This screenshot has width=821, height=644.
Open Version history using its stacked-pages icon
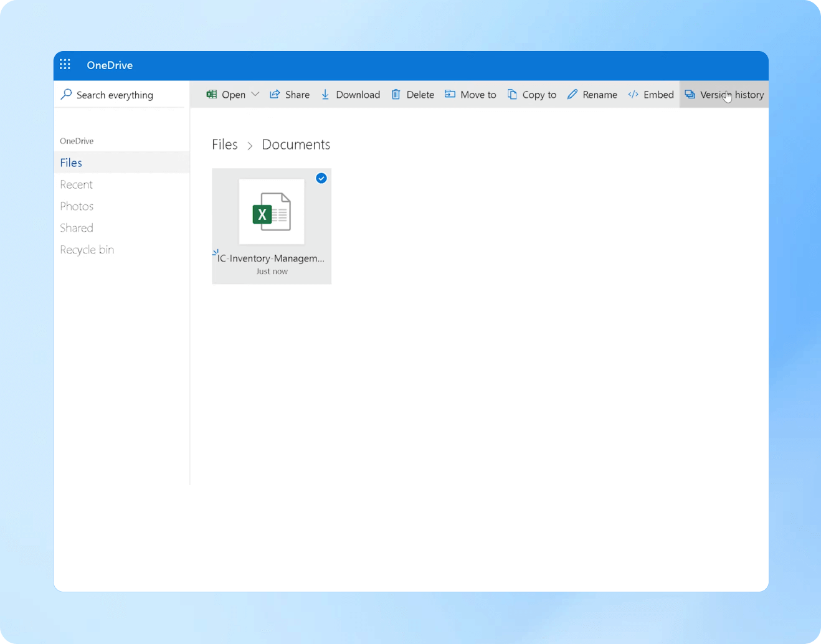point(690,94)
